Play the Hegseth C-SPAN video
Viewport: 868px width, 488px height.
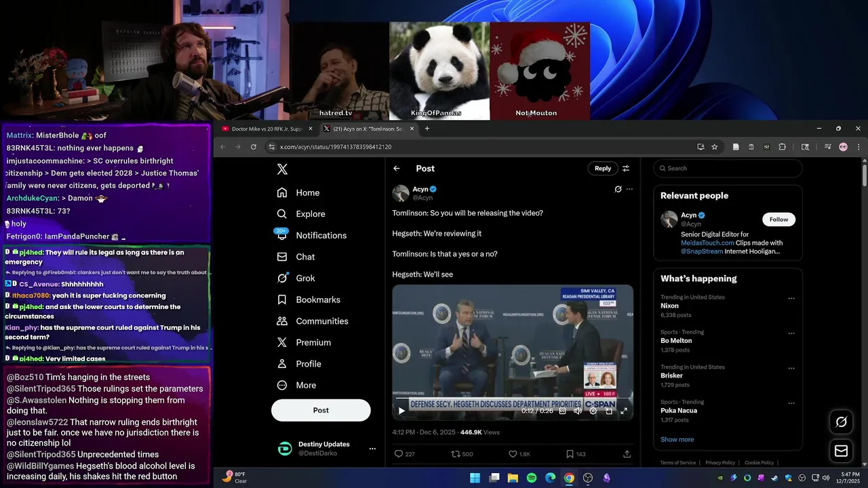click(x=401, y=411)
